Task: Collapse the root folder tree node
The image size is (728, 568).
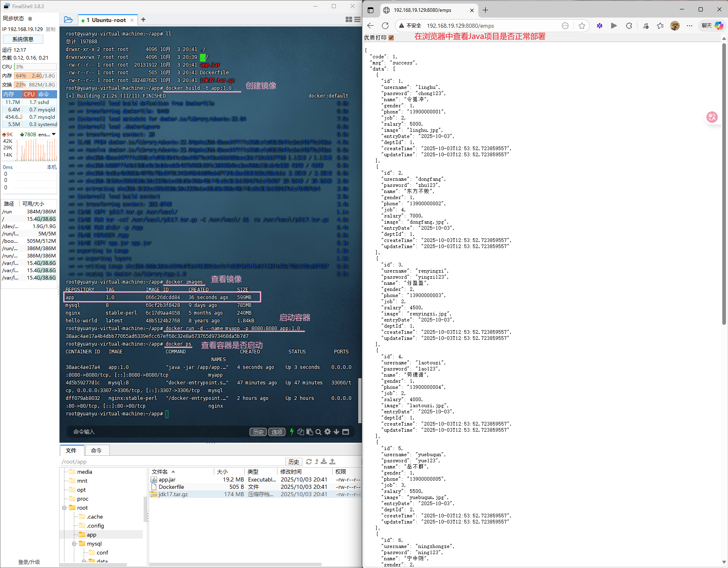Action: (64, 508)
